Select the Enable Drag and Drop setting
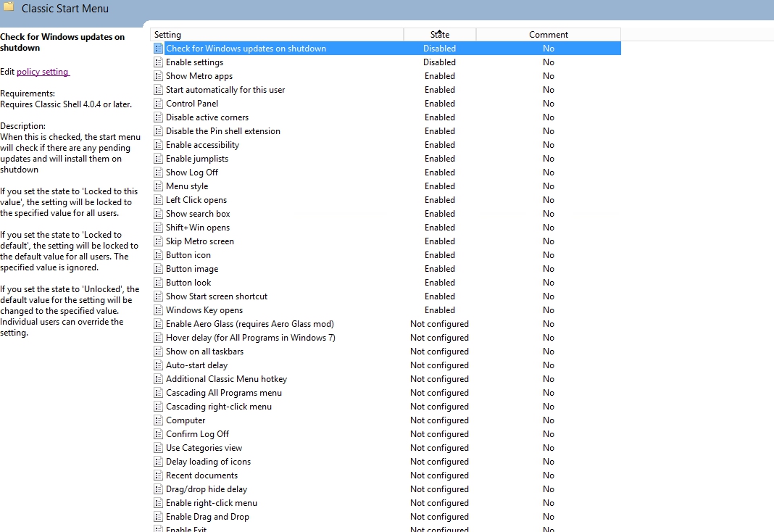Viewport: 774px width, 532px height. coord(207,517)
